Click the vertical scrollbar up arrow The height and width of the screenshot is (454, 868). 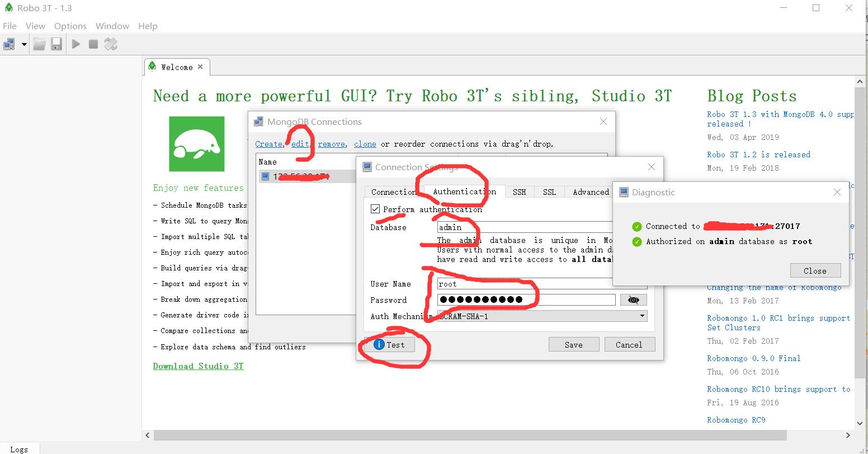[860, 82]
